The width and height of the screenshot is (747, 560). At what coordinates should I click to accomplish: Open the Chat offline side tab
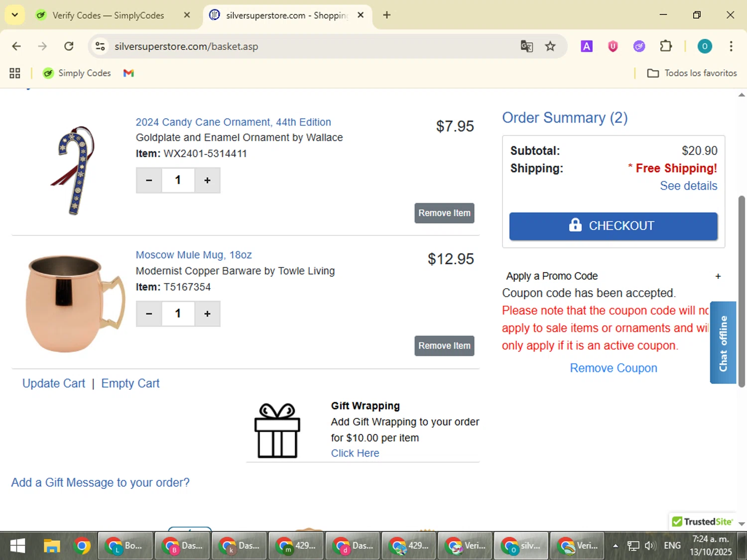tap(723, 343)
